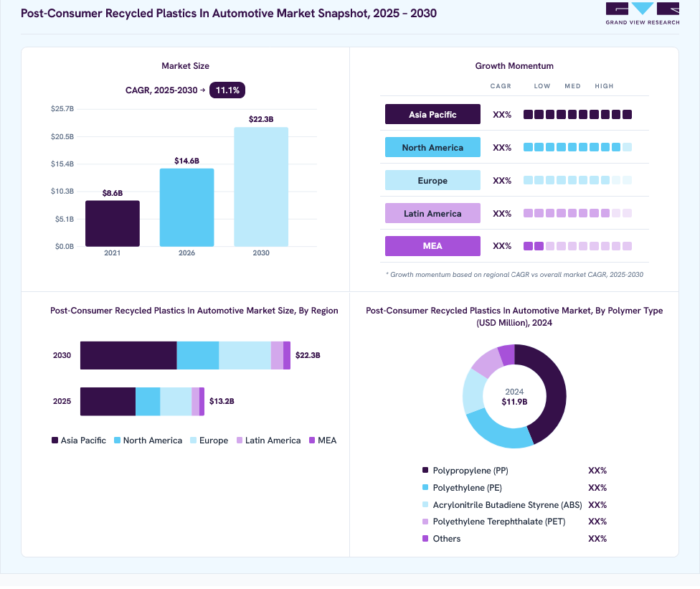Toggle Latin America legend swatch

pos(240,440)
